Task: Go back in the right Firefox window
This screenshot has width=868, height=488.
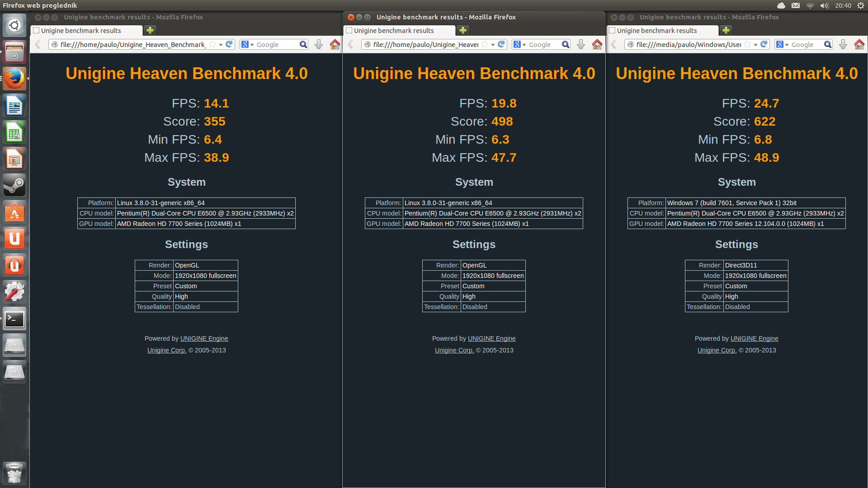Action: tap(614, 44)
